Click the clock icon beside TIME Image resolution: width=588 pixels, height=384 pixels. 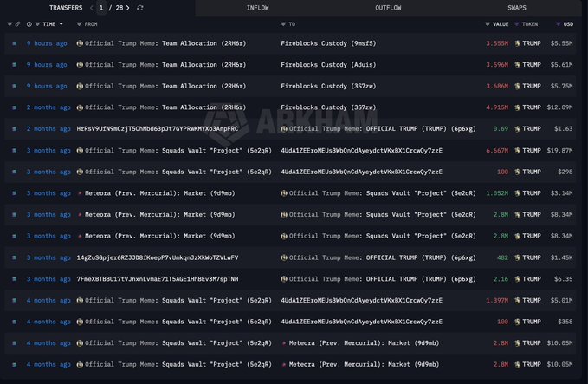(x=29, y=24)
